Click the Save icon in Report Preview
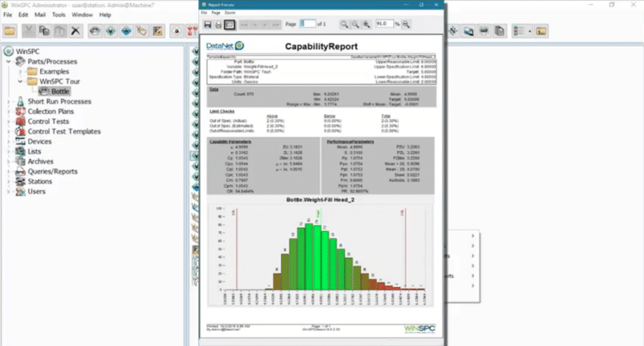The height and width of the screenshot is (346, 644). [x=208, y=24]
